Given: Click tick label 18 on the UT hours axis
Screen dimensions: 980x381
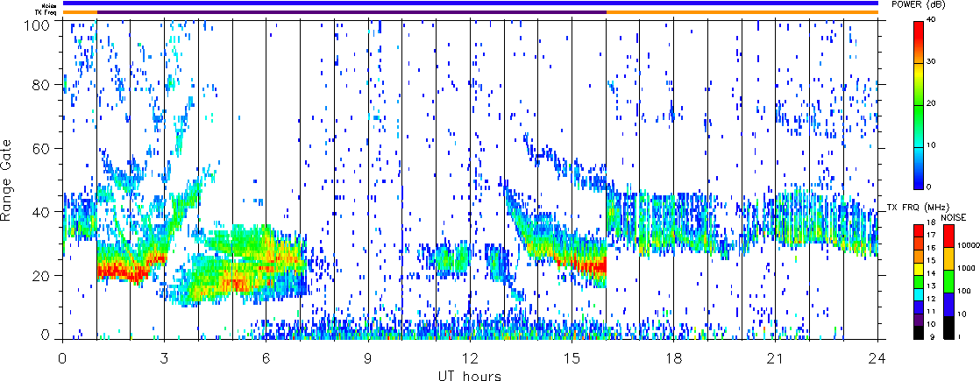Looking at the screenshot, I should [x=674, y=358].
